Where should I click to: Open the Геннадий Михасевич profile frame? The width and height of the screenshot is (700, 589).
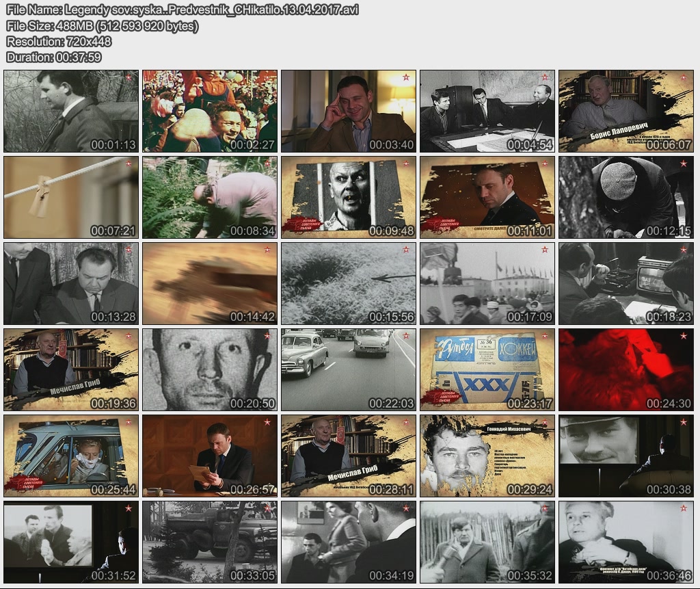coord(487,456)
